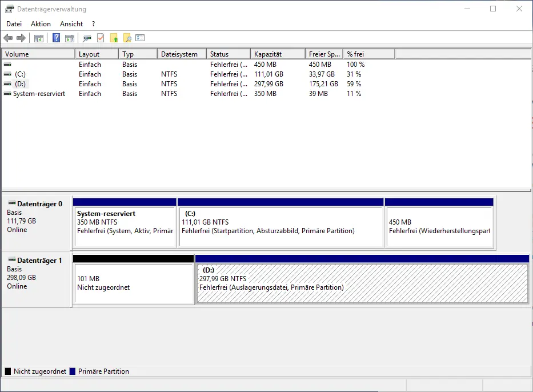The width and height of the screenshot is (533, 392).
Task: Click the NTFS cell in the (C:) row
Action: click(x=169, y=74)
